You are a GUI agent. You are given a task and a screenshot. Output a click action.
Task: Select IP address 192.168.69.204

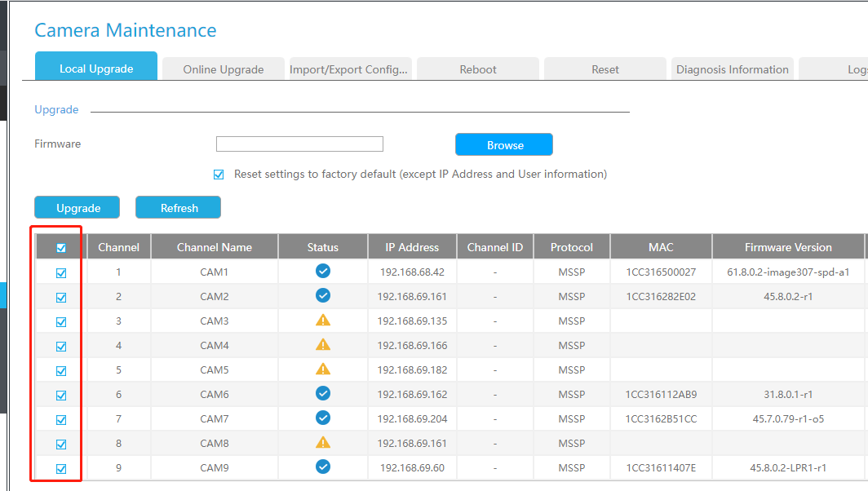point(412,418)
